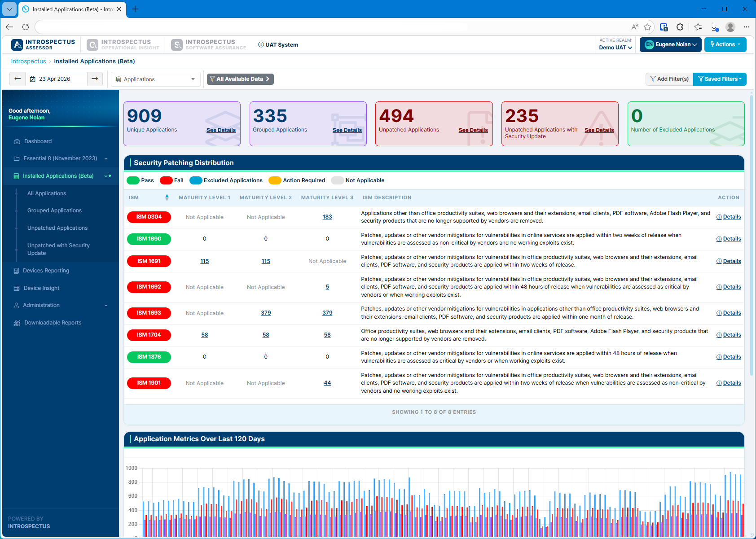Go to the next date arrow
The width and height of the screenshot is (756, 539).
(x=95, y=79)
